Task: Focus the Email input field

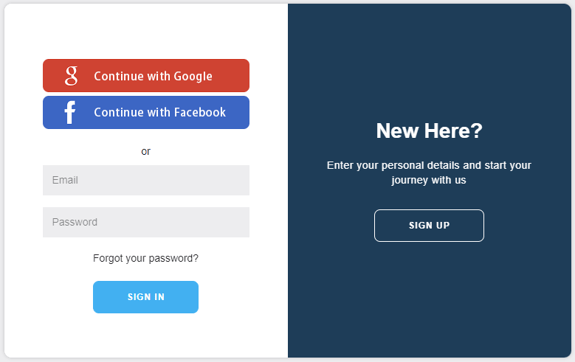Action: click(x=146, y=180)
